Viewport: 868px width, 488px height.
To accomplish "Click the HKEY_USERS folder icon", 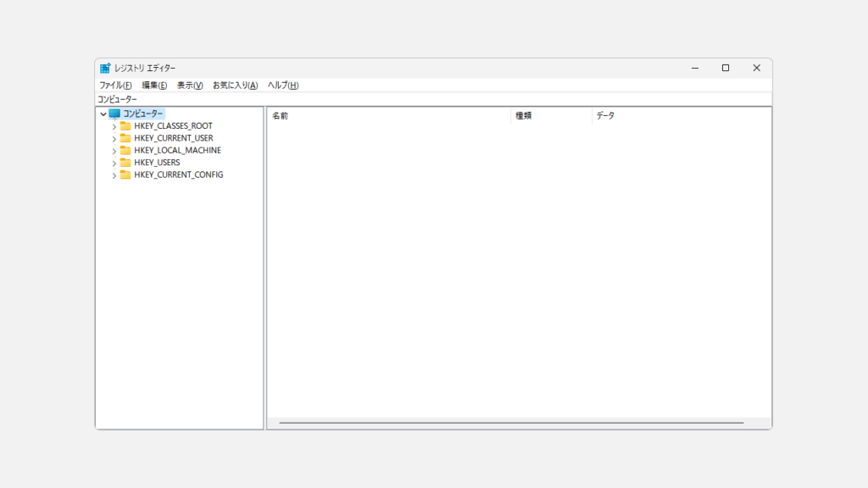I will pyautogui.click(x=125, y=163).
